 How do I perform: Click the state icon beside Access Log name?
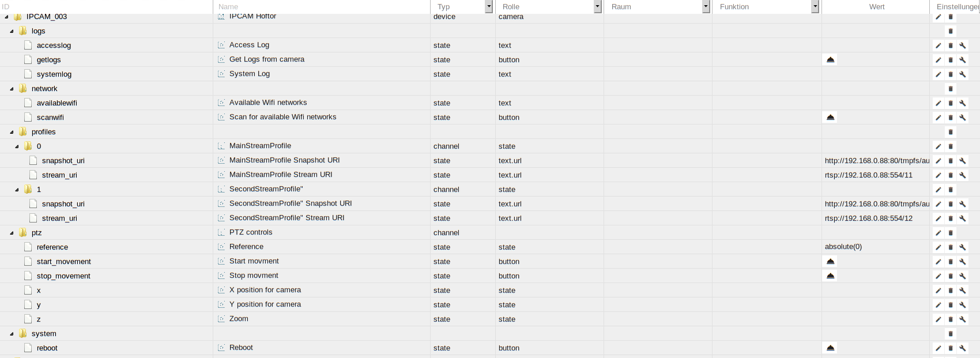pos(221,45)
